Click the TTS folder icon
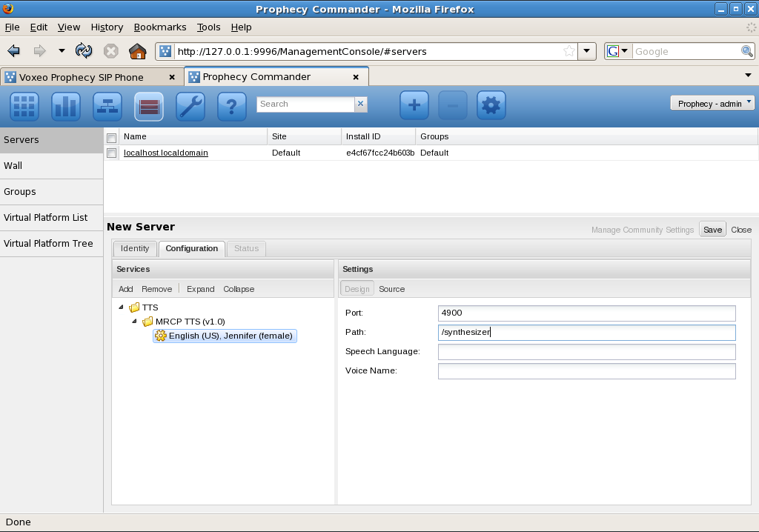Viewport: 759px width, 532px height. 134,307
